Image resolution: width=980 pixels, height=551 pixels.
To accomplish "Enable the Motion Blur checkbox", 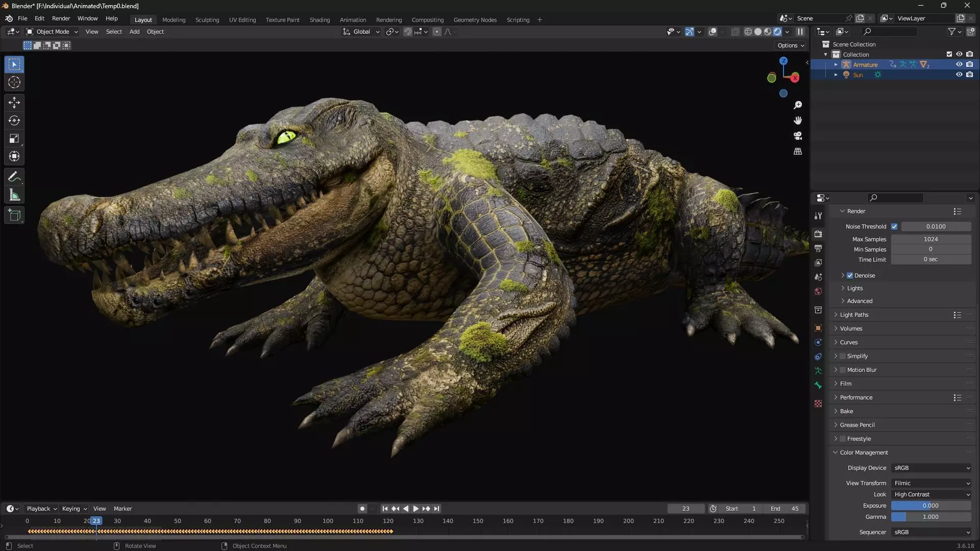I will click(843, 370).
